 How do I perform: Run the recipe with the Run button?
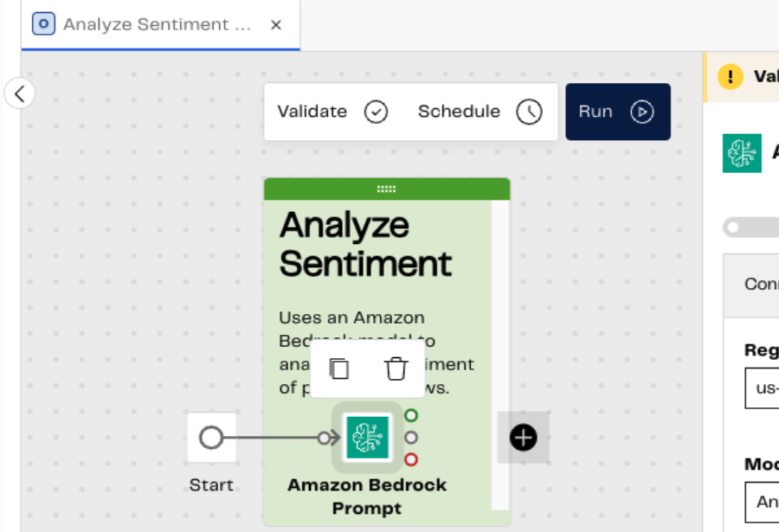point(617,112)
